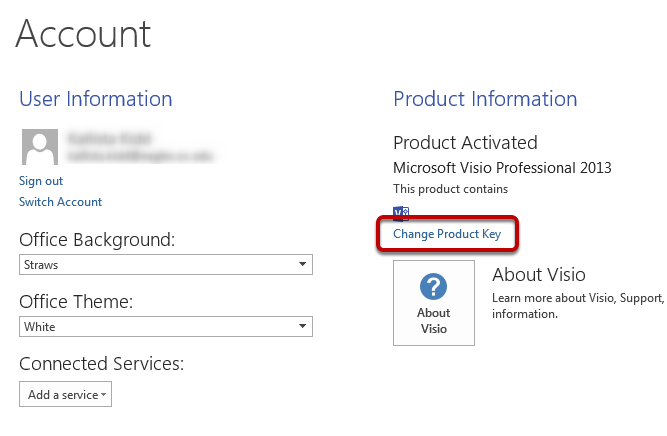
Task: Select Learn more about Visio description
Action: (x=579, y=306)
